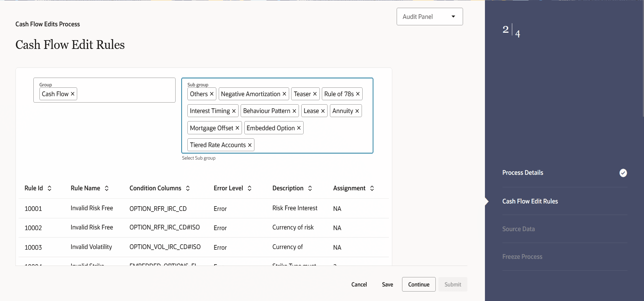Open the Audit Panel dropdown

coord(430,17)
